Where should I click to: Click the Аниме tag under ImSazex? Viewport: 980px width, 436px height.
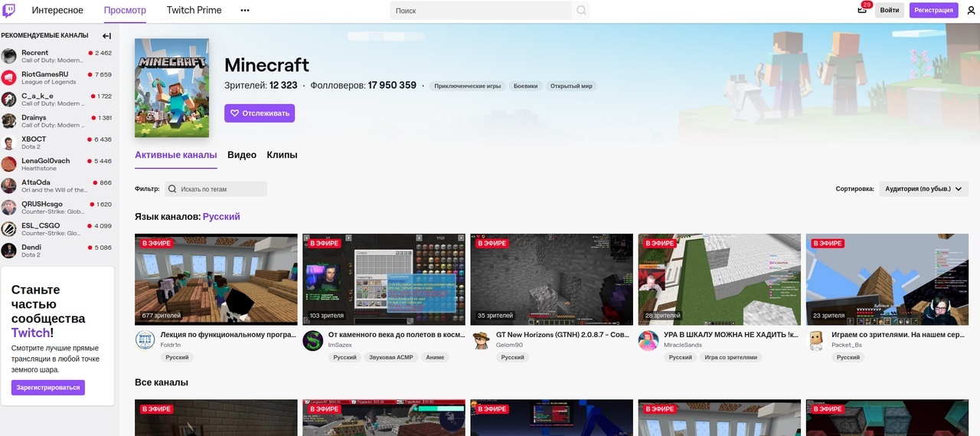tap(435, 357)
